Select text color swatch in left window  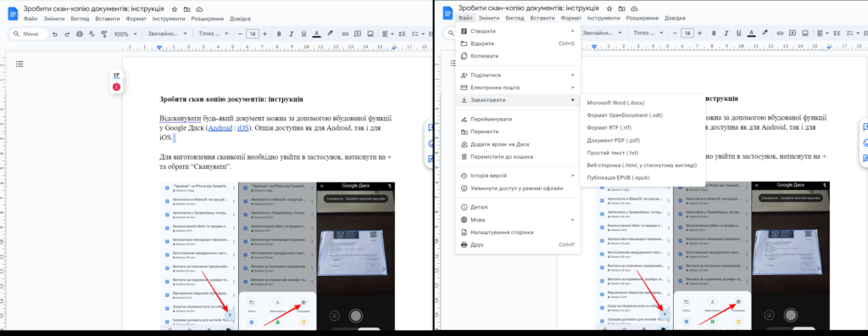(x=317, y=34)
